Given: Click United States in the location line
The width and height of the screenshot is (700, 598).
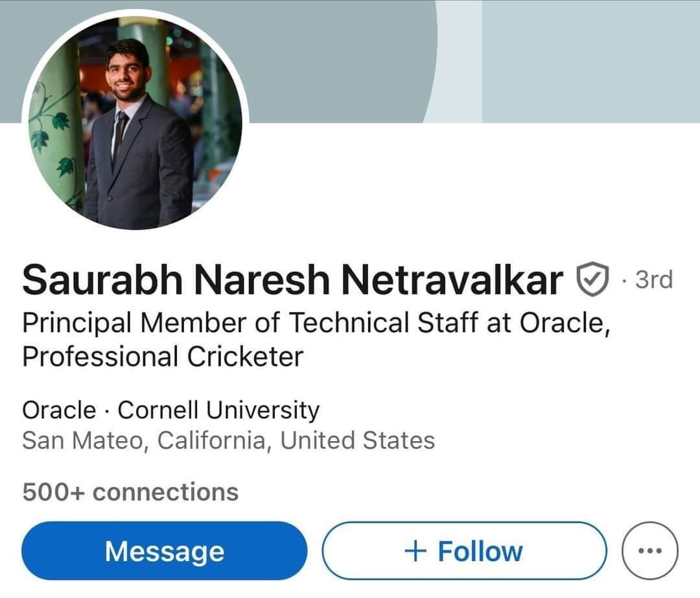Looking at the screenshot, I should [357, 441].
